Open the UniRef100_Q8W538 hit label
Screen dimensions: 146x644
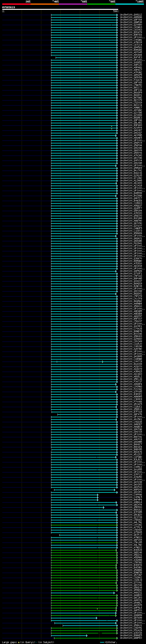pyautogui.click(x=131, y=22)
